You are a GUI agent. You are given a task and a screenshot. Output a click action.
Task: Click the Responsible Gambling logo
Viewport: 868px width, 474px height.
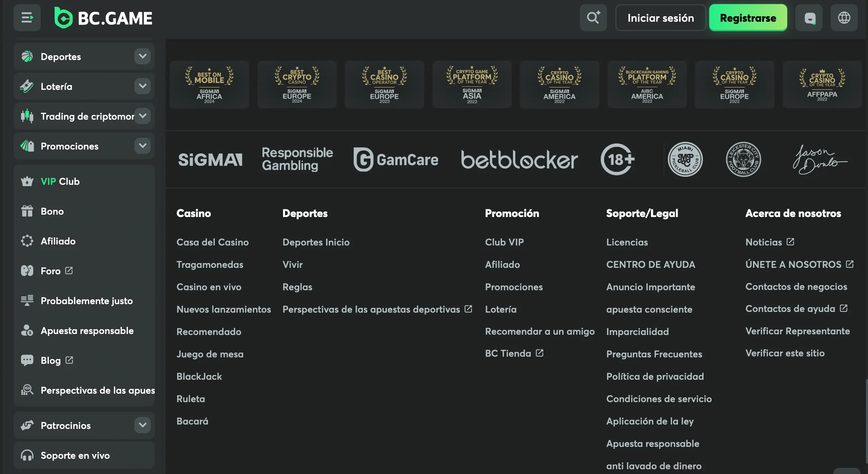point(297,159)
